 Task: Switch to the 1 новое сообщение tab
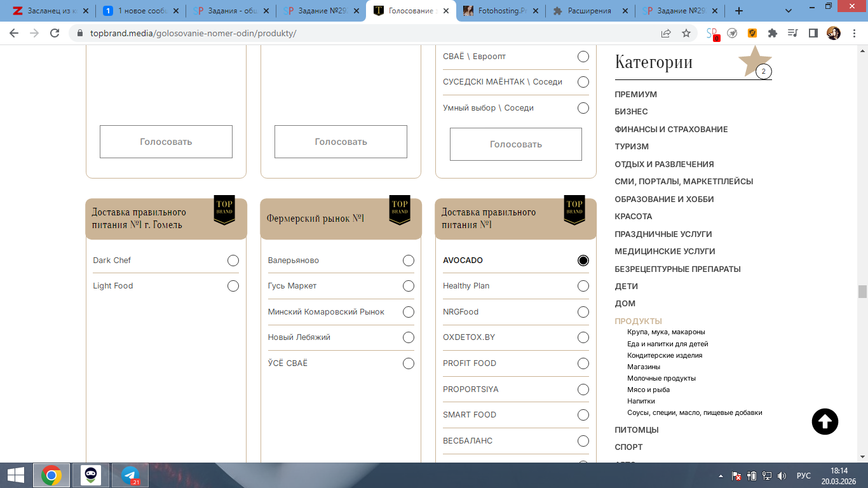tap(141, 11)
